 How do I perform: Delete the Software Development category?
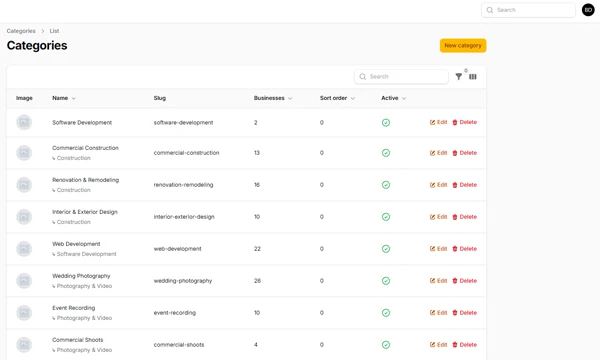tap(465, 122)
